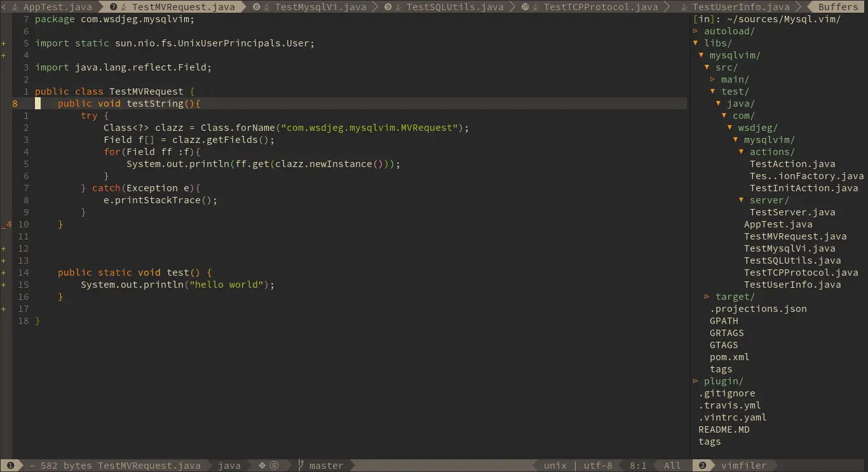The image size is (868, 472).
Task: Expand the target/ folder arrow
Action: tap(707, 297)
